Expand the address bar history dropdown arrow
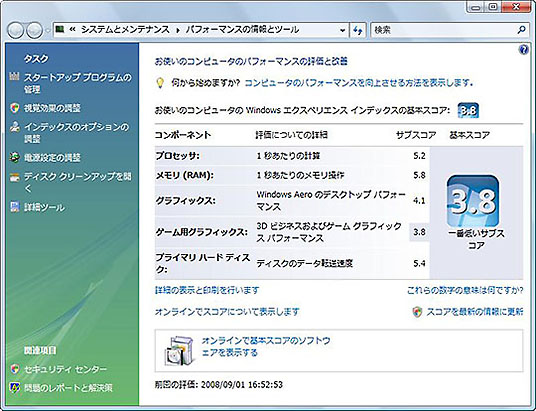536x411 pixels. pos(342,30)
